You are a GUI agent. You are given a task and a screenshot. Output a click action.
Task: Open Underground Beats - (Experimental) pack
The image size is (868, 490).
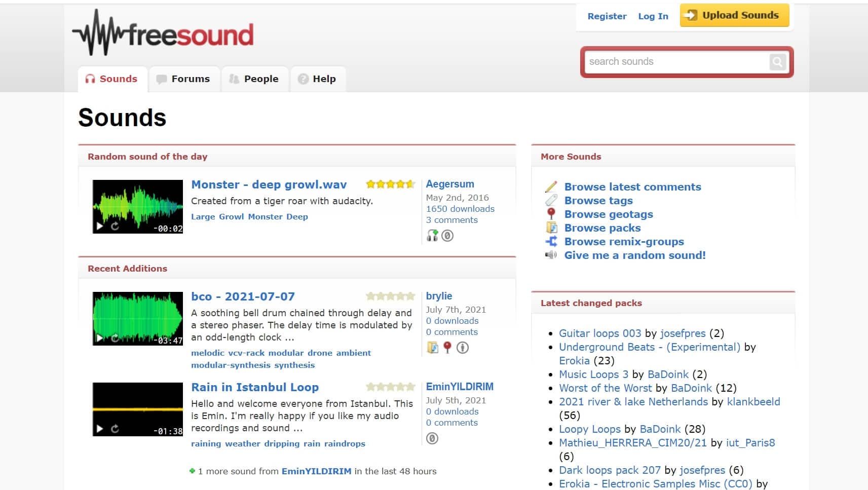(650, 347)
